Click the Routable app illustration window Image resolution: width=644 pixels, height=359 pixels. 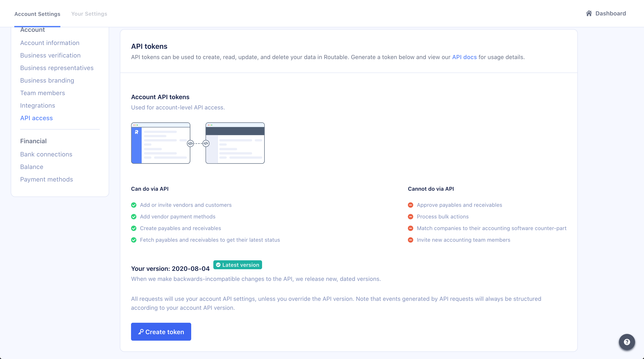(161, 143)
